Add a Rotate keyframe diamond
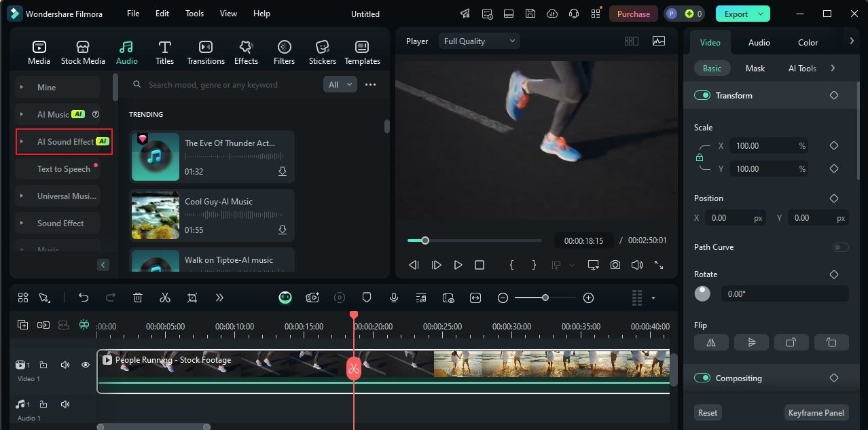Screen dimensions: 868x430 tap(833, 274)
